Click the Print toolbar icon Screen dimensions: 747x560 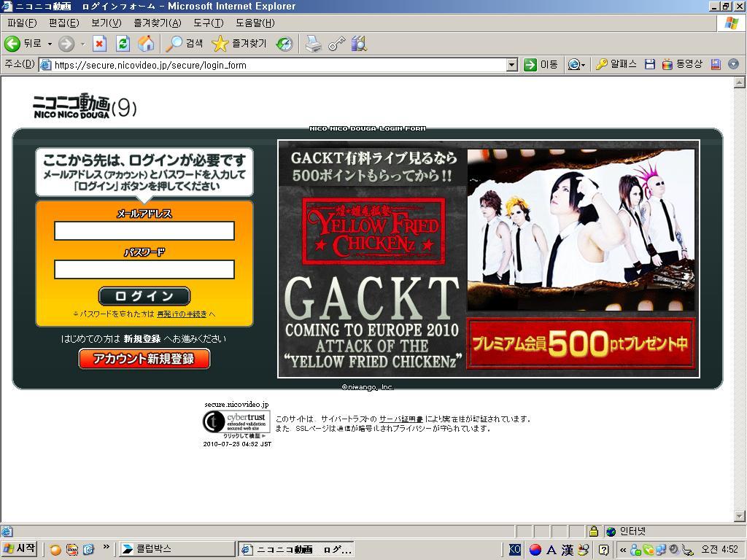coord(313,44)
